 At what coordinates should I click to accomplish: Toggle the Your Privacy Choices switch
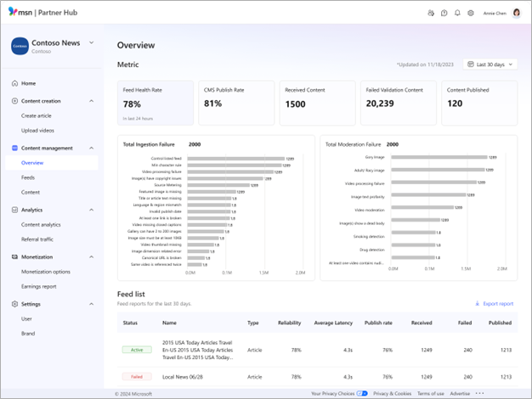(x=362, y=394)
